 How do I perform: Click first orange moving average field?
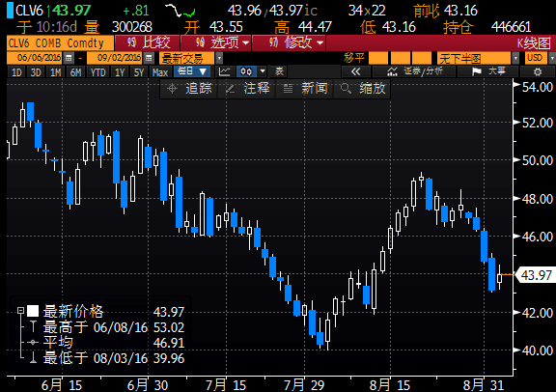pos(378,58)
